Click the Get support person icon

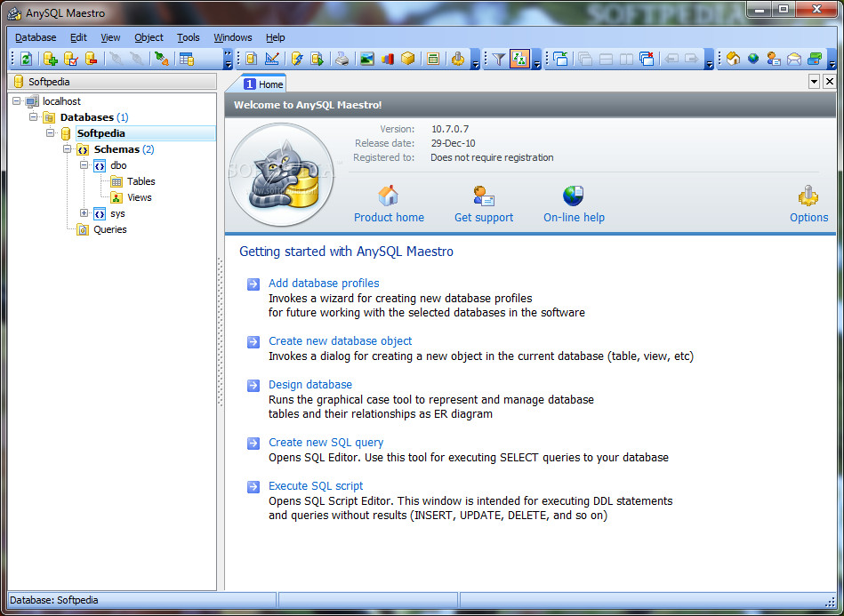coord(483,196)
